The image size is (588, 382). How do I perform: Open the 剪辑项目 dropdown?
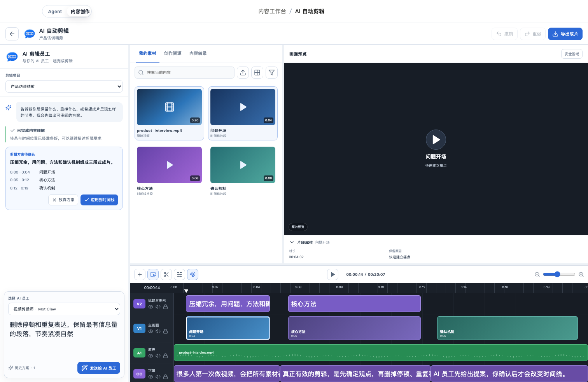click(x=64, y=86)
